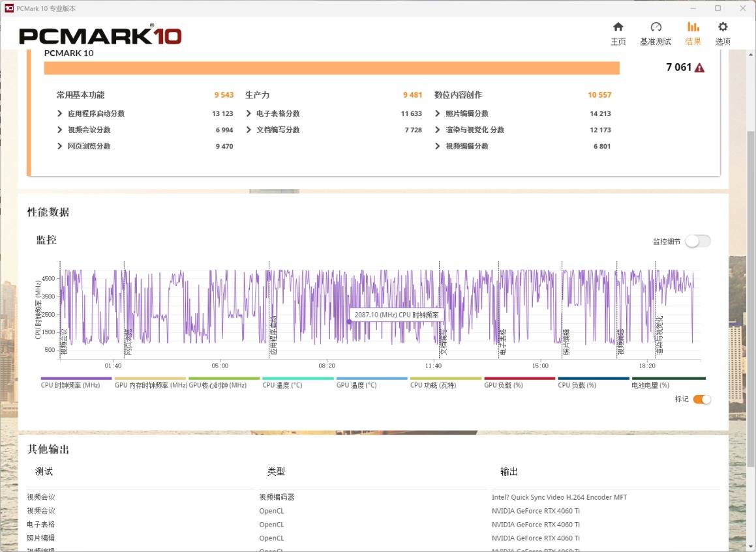
Task: Click the 照片编辑 marker in the monitoring chart
Action: (567, 342)
